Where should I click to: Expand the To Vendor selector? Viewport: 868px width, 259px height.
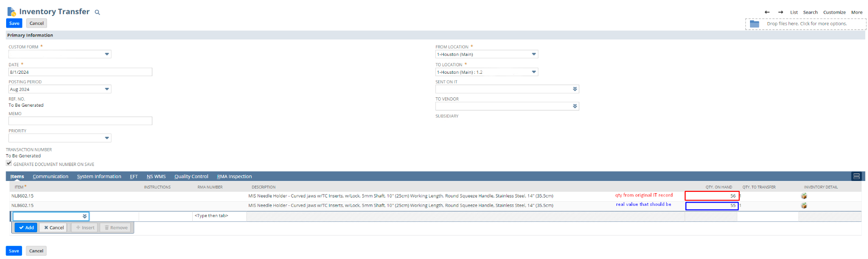pyautogui.click(x=575, y=106)
